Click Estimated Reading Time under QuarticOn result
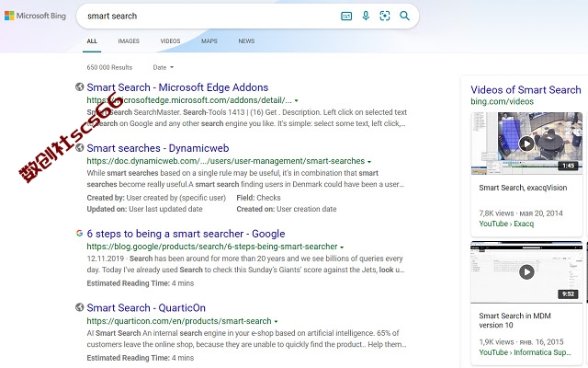 pos(141,358)
